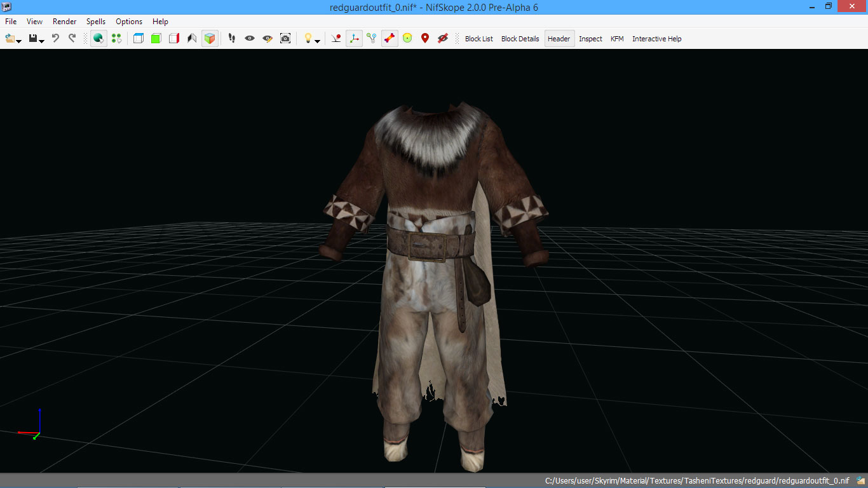The height and width of the screenshot is (488, 868).
Task: Toggle the plain eye visibility icon
Action: coord(250,39)
